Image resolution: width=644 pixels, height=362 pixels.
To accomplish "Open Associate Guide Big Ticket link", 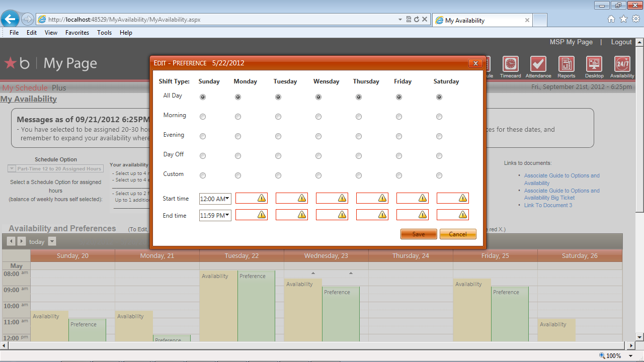I will click(562, 194).
